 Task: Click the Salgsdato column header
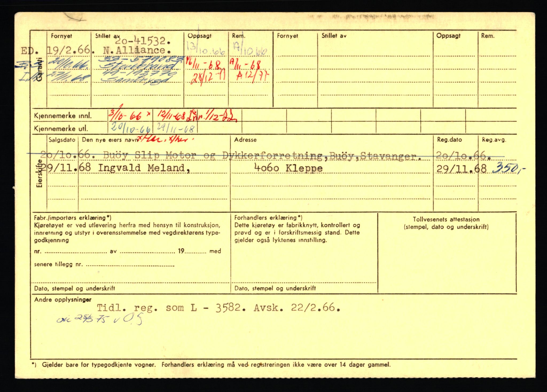pos(62,140)
